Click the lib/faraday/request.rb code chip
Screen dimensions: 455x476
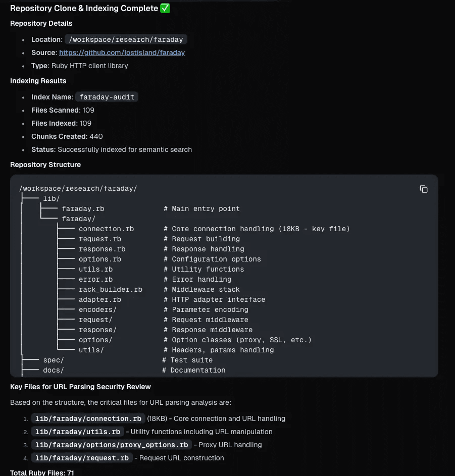[82, 458]
